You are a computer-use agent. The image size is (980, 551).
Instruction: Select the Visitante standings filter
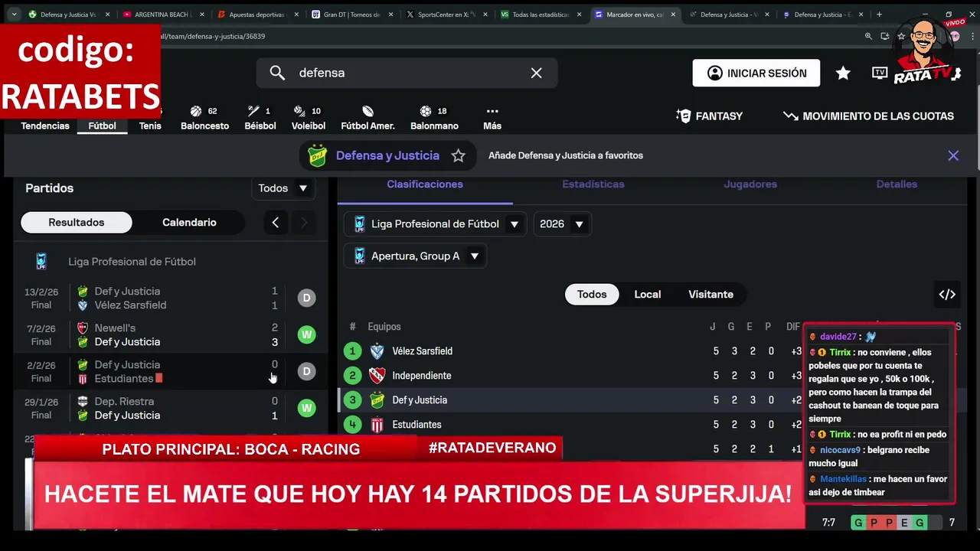click(710, 295)
